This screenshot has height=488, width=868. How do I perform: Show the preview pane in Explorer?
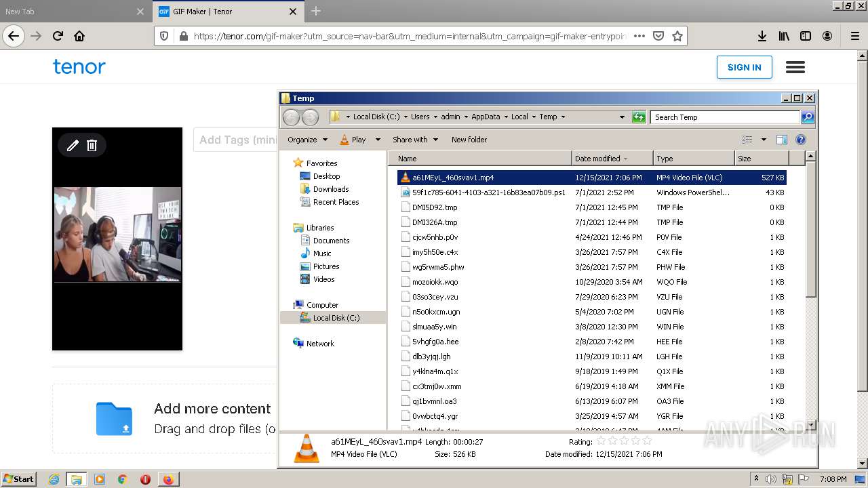[x=781, y=140]
